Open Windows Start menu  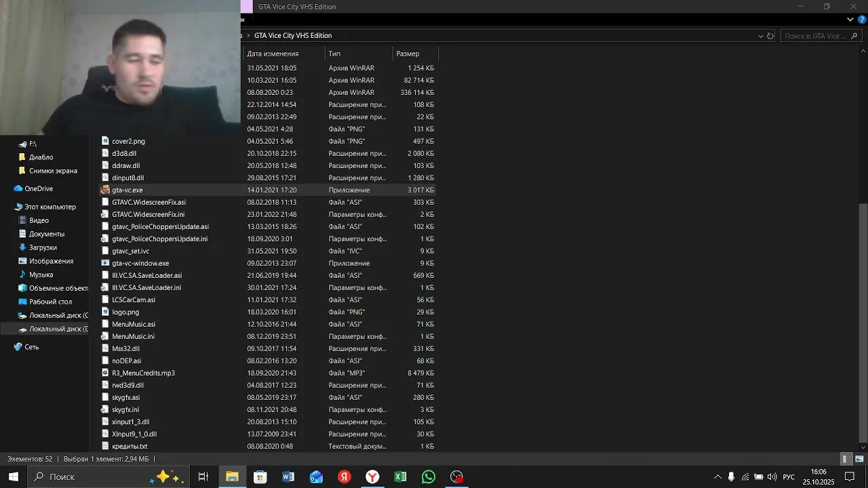coord(13,476)
